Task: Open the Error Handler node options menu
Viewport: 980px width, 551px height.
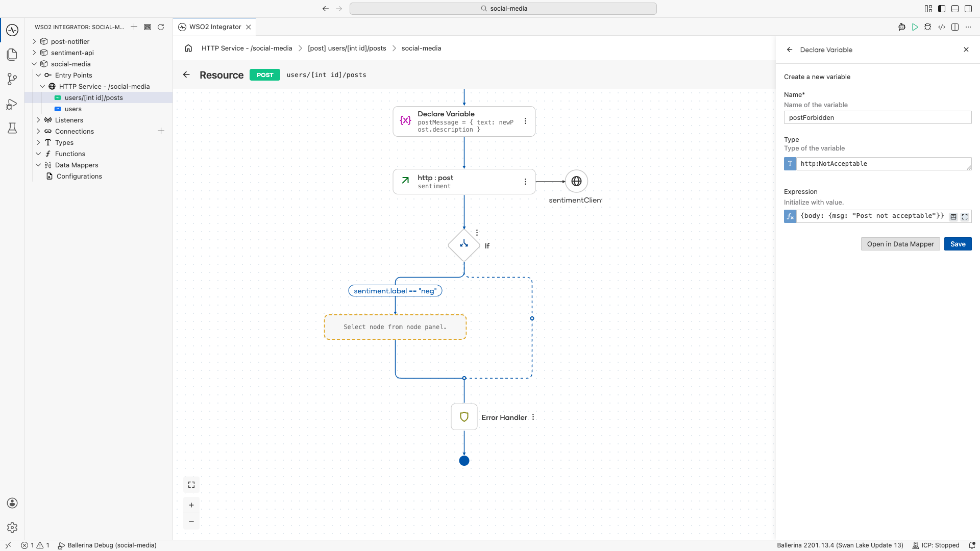Action: [x=533, y=417]
